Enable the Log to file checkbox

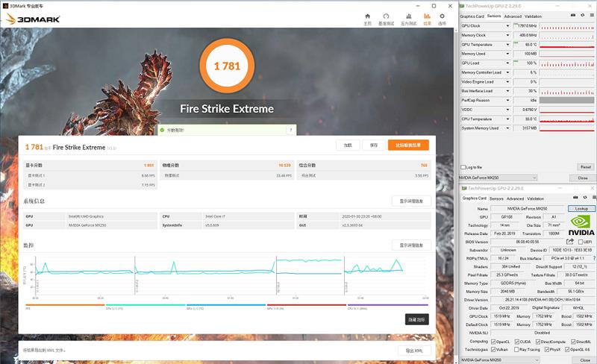tap(463, 167)
